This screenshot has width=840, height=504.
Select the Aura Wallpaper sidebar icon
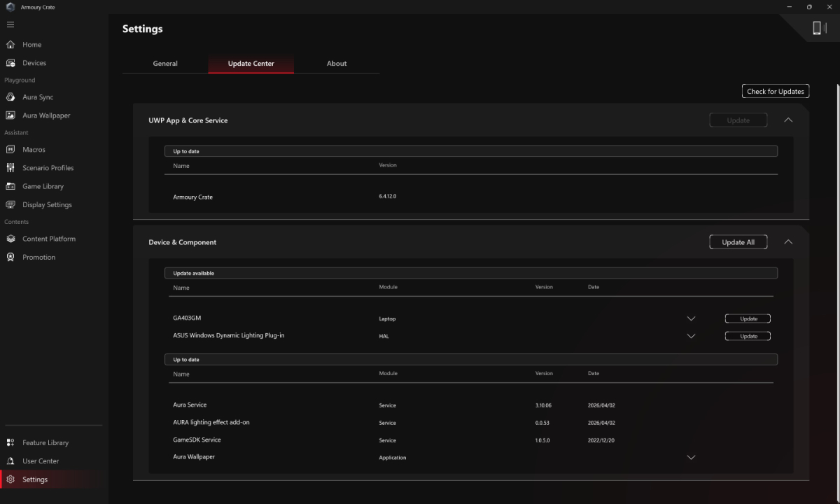tap(10, 115)
